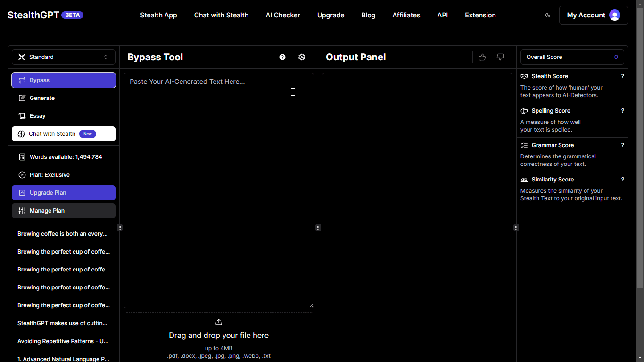Screen dimensions: 644x362
Task: Toggle dark mode moon icon
Action: click(x=548, y=15)
